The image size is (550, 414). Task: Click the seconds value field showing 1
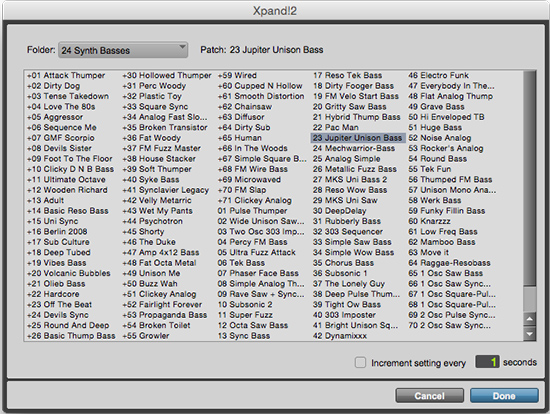click(x=487, y=362)
